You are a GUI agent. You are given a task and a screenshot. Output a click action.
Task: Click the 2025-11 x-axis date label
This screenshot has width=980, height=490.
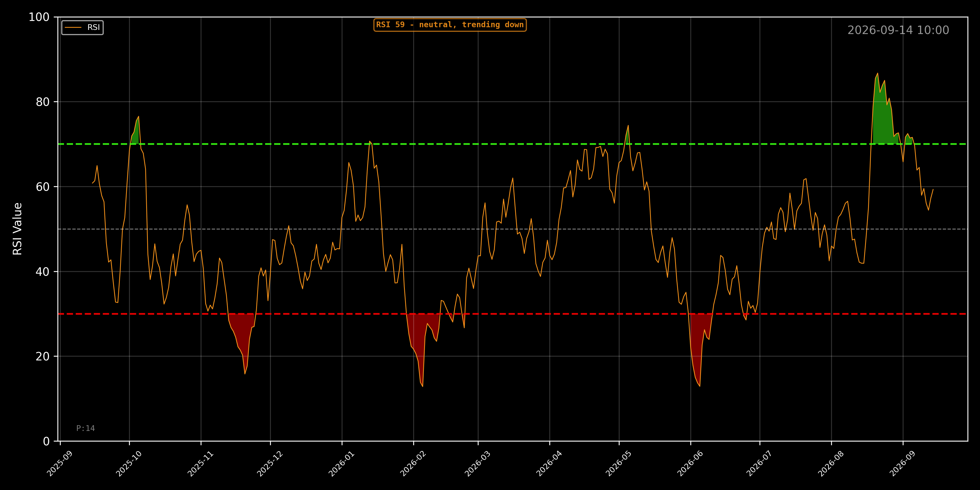click(x=200, y=463)
